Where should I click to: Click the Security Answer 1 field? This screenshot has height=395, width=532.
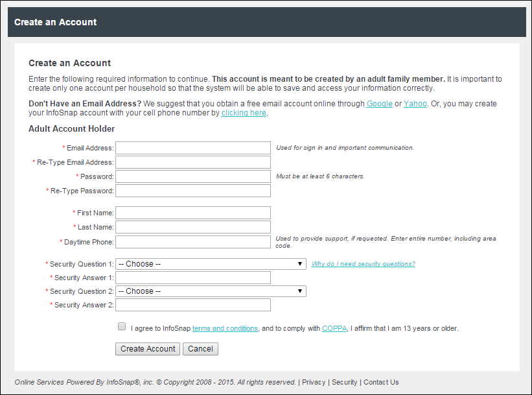pyautogui.click(x=193, y=278)
